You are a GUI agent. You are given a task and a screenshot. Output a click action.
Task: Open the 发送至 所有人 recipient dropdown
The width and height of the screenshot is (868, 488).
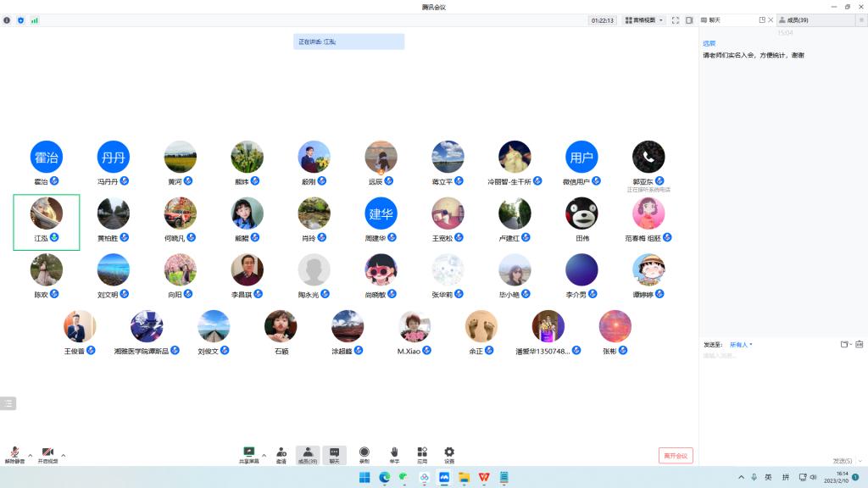(x=742, y=345)
